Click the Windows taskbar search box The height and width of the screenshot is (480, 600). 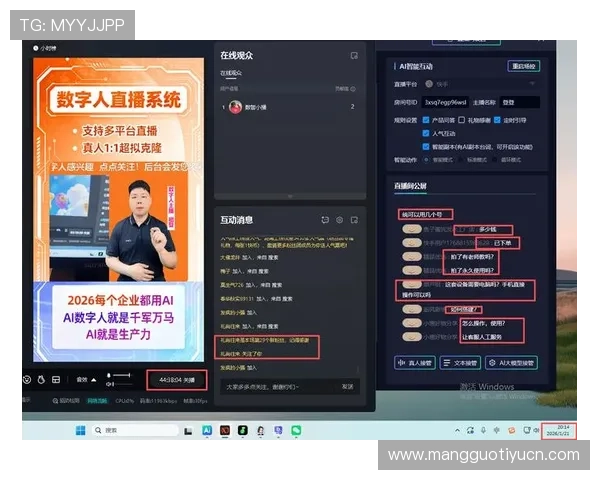pos(135,431)
